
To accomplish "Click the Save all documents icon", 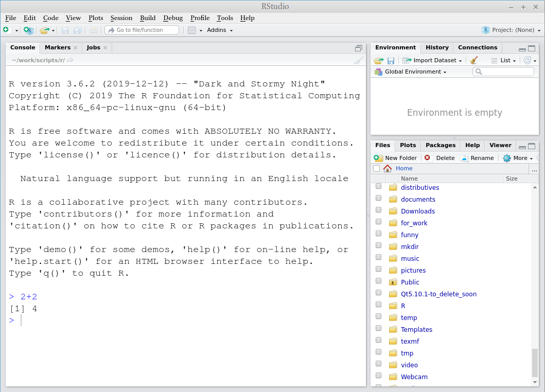I will 78,30.
